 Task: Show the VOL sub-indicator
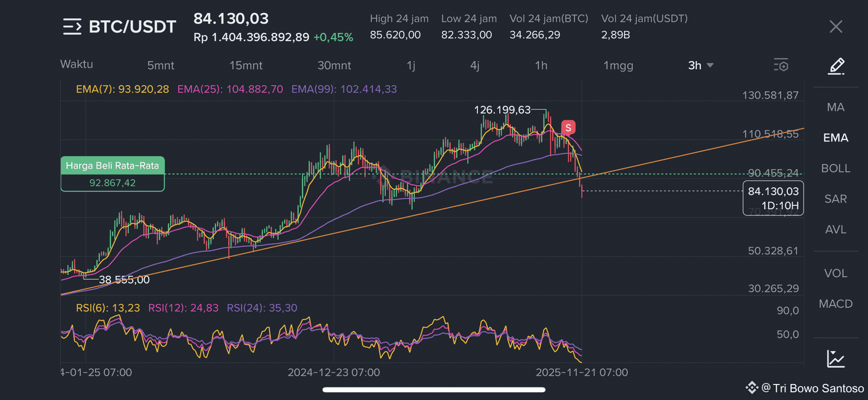(836, 273)
